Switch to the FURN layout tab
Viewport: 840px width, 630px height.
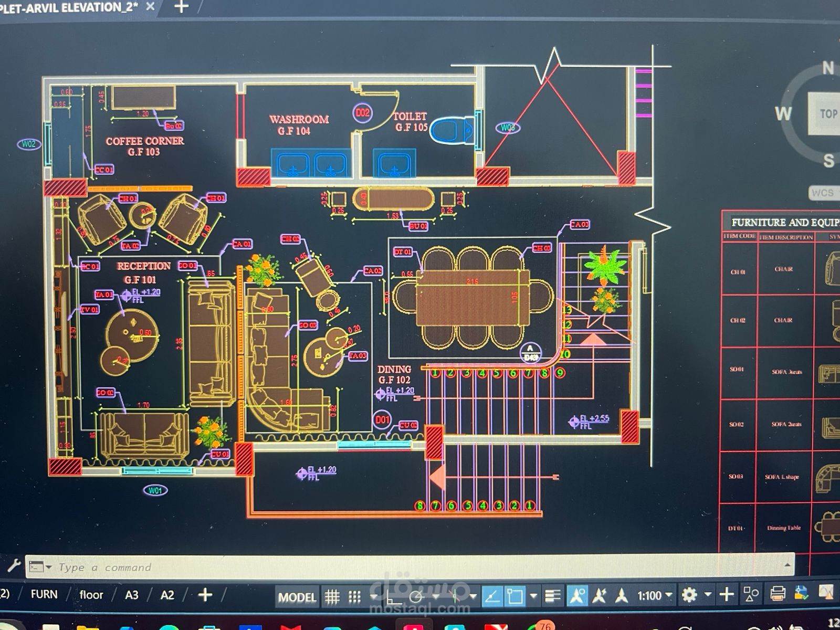pyautogui.click(x=44, y=594)
